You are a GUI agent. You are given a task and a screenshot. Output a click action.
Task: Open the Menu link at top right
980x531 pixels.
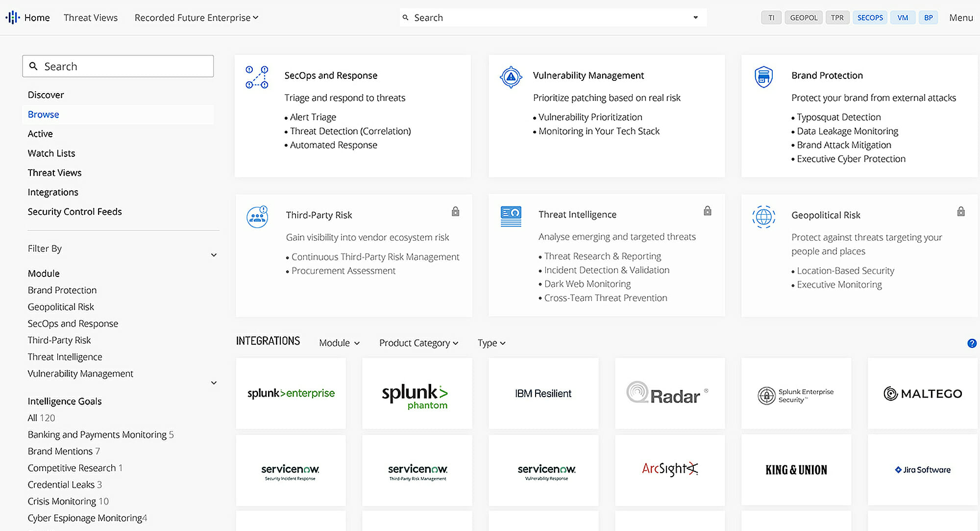pos(960,18)
